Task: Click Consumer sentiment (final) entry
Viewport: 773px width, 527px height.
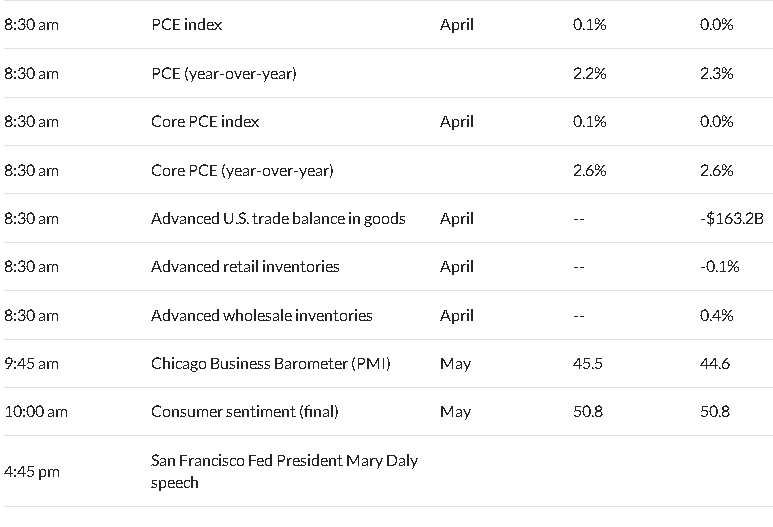Action: [x=245, y=412]
